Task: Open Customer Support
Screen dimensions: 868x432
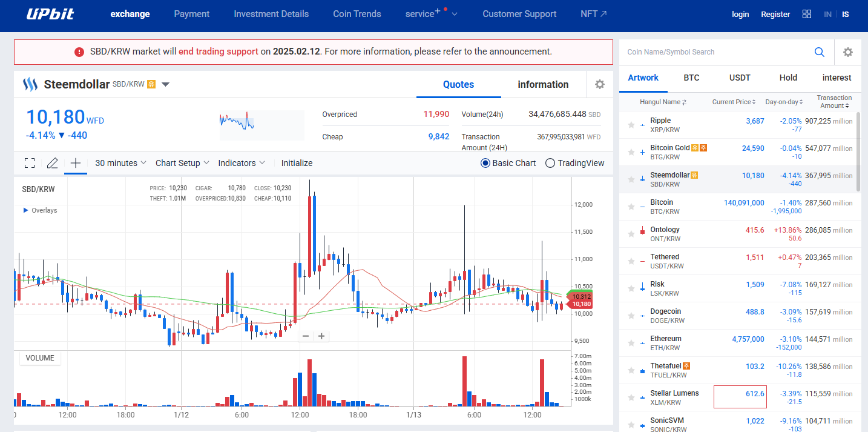Action: click(519, 14)
